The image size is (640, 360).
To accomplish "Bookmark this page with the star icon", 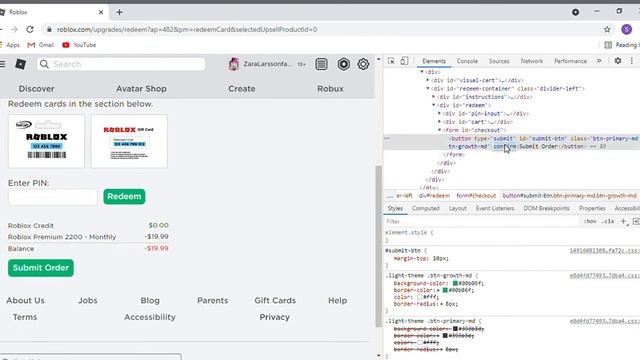I will pyautogui.click(x=607, y=29).
